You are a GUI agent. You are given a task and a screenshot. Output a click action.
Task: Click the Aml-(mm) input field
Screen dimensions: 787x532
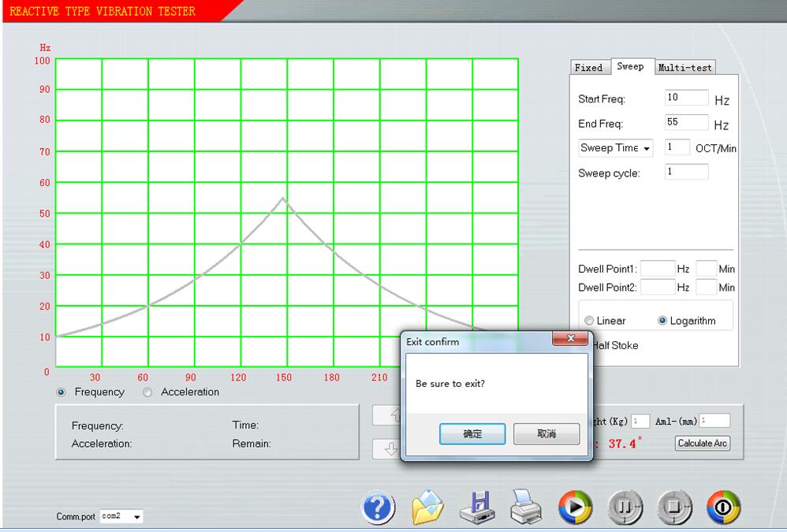(x=714, y=421)
